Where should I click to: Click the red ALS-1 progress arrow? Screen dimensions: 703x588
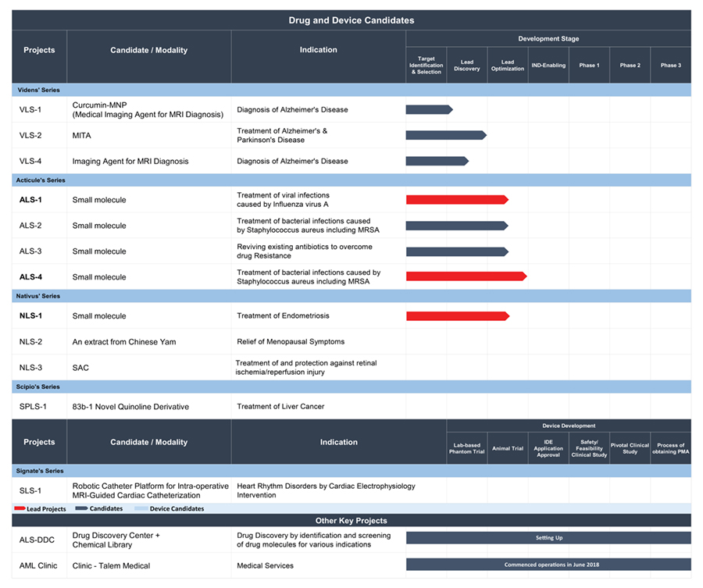tap(457, 200)
